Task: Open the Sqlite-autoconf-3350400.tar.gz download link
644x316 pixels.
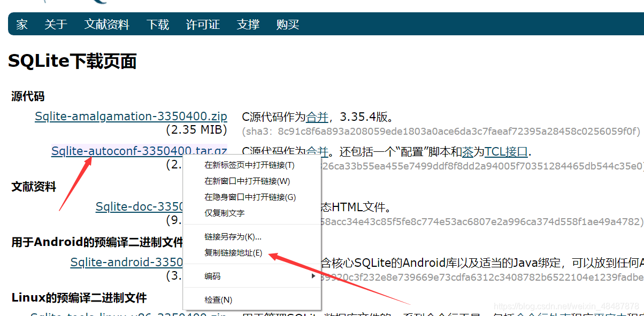Action: click(x=139, y=151)
